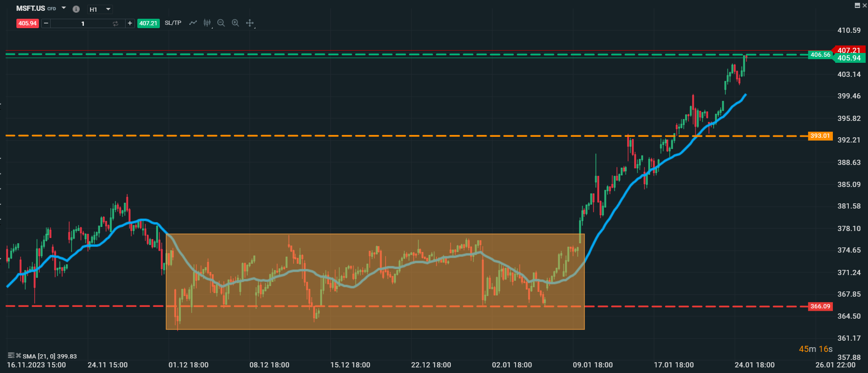Screen dimensions: 868x373
Task: Remove the SMA indicator
Action: click(18, 356)
